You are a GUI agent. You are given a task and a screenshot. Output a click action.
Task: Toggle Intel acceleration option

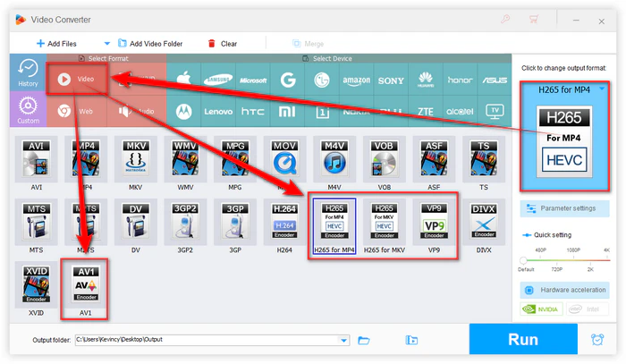click(587, 309)
